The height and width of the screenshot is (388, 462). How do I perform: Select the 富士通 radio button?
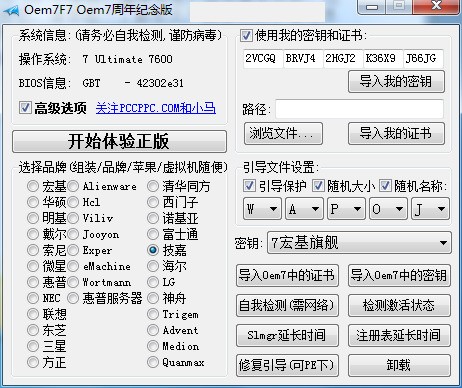point(153,234)
